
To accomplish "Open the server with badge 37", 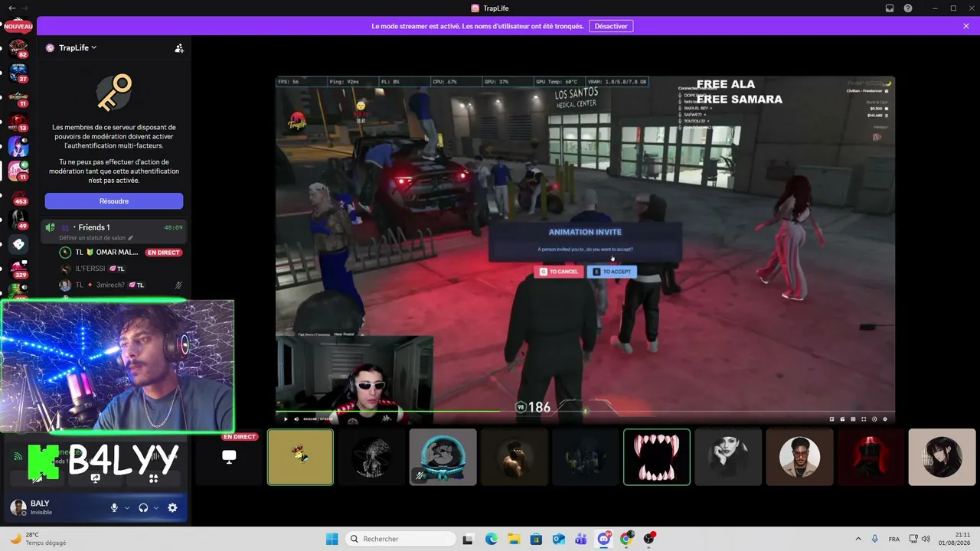I will (x=18, y=74).
